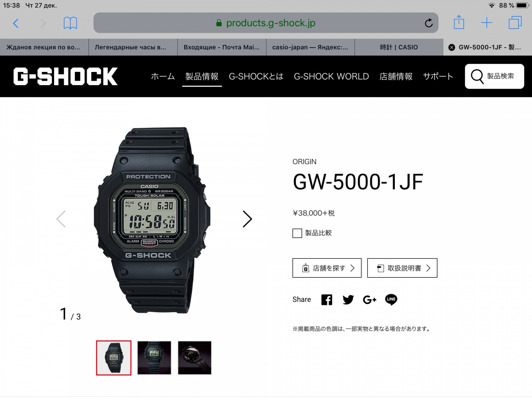Select the third watch back thumbnail
Viewport: 532px width, 399px height.
(x=195, y=358)
